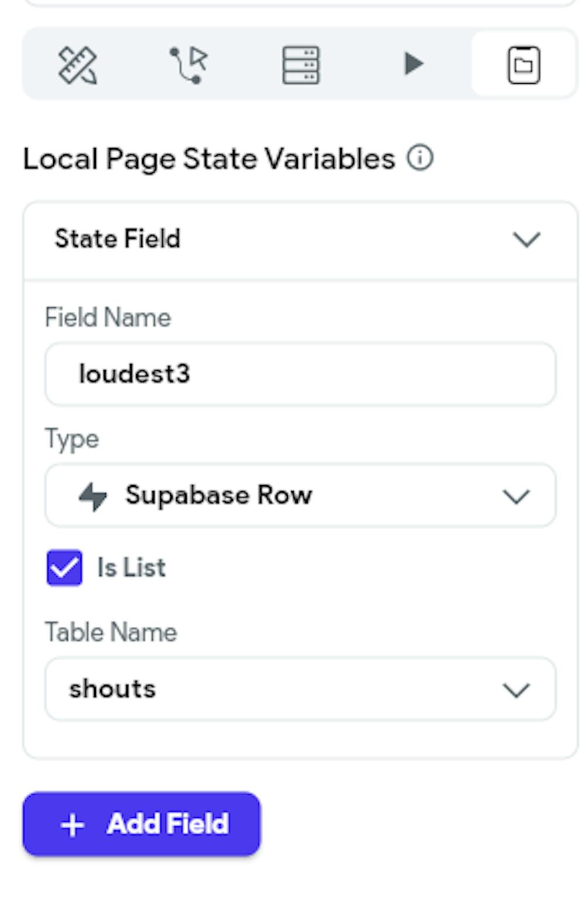This screenshot has width=585, height=924.
Task: Open the Backend Query server icon tab
Action: coord(301,65)
